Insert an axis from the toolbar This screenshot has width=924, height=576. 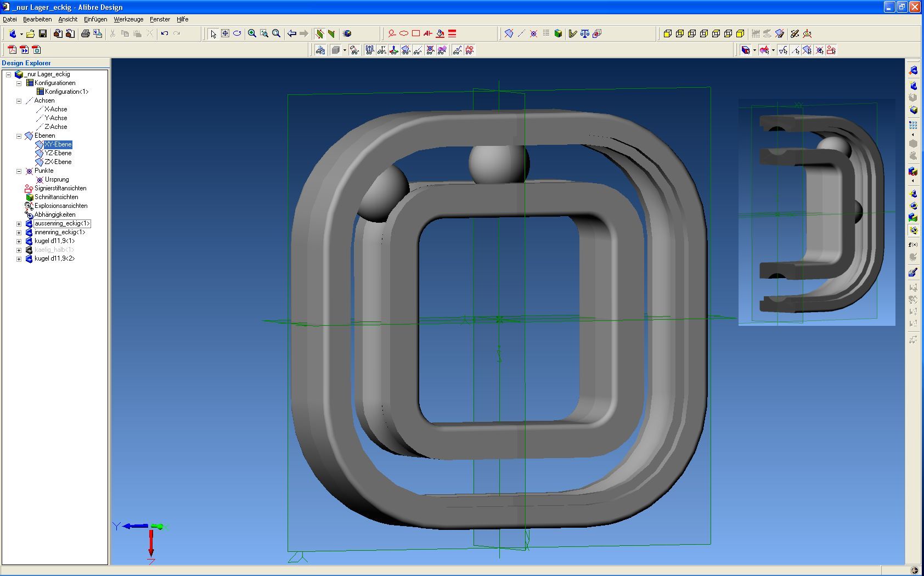(521, 34)
